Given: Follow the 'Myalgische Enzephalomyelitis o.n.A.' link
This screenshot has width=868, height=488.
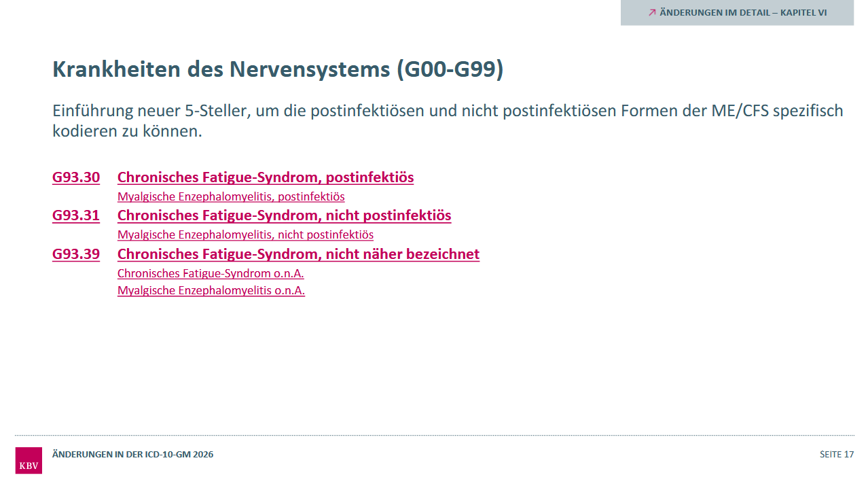Looking at the screenshot, I should pyautogui.click(x=211, y=290).
